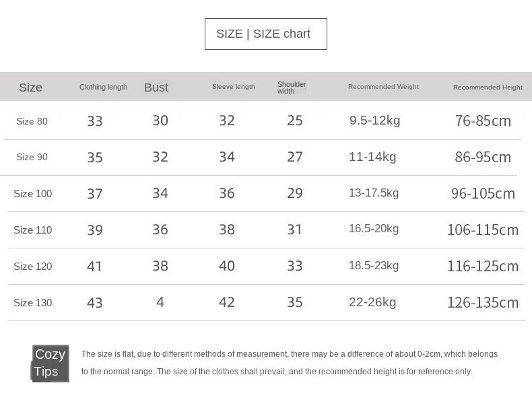This screenshot has width=532, height=414.
Task: Click the Clothing length column header
Action: pos(103,87)
